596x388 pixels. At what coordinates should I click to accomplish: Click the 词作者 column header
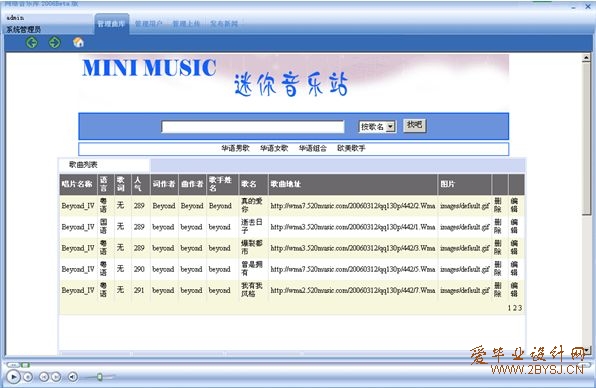click(164, 184)
